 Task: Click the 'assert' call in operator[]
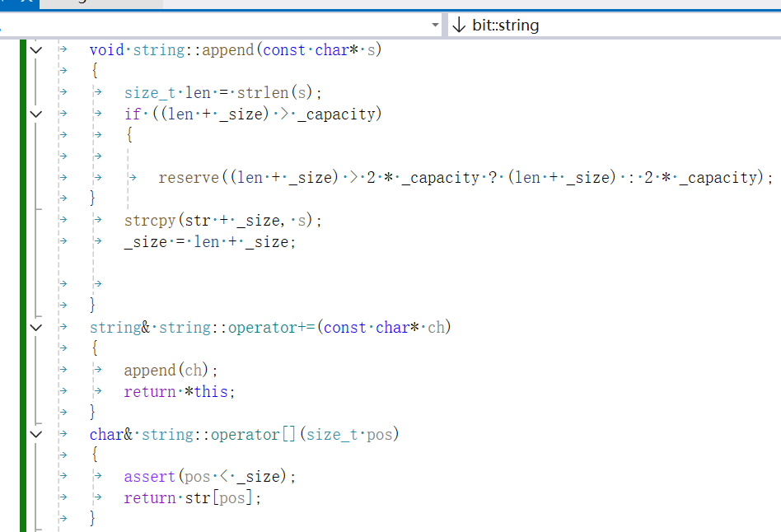[x=149, y=477]
